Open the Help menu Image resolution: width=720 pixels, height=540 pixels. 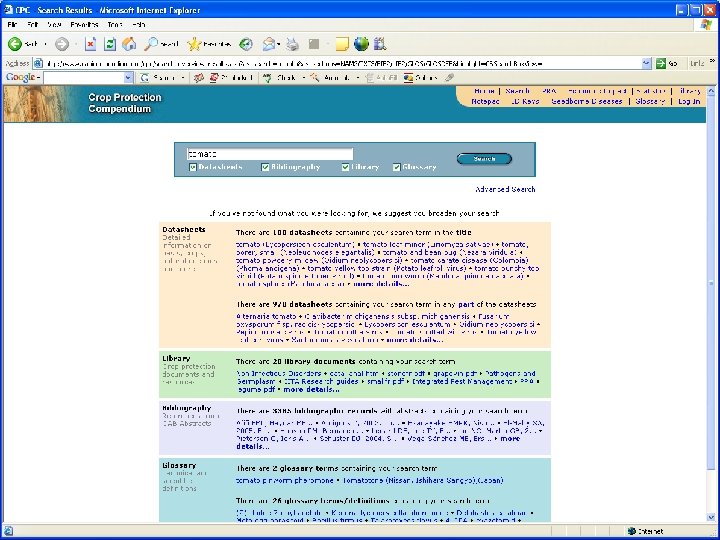[138, 24]
